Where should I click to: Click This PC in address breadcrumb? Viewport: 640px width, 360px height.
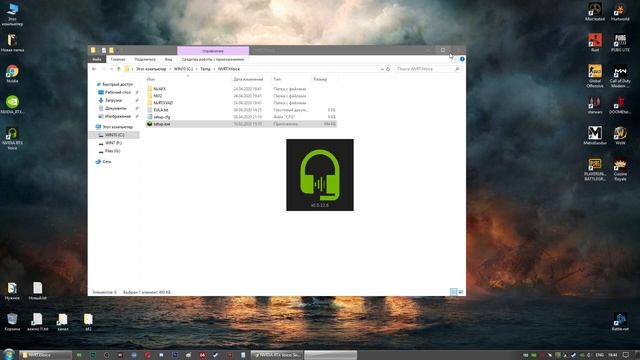click(151, 69)
